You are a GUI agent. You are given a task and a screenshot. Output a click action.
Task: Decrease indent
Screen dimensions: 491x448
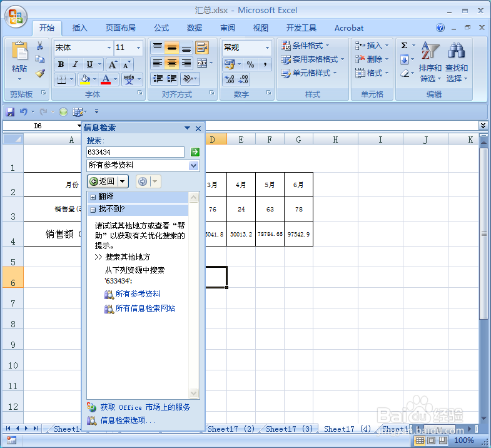point(158,79)
